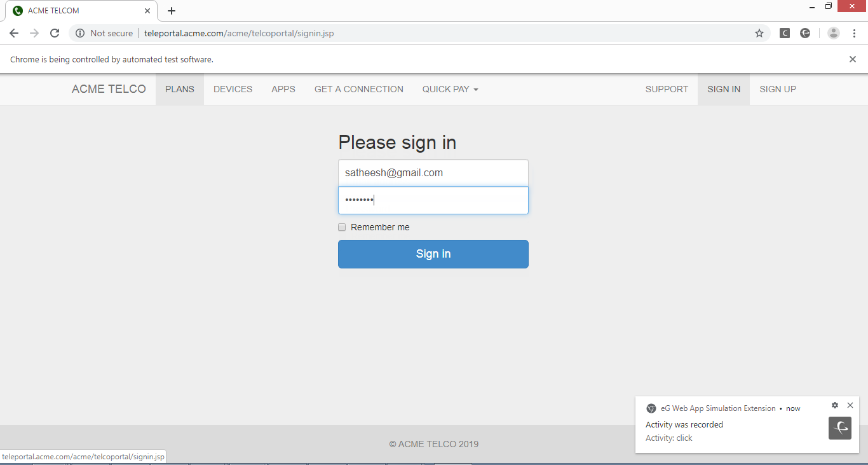Open the Chrome profile avatar icon
Viewport: 868px width, 465px height.
pos(834,33)
